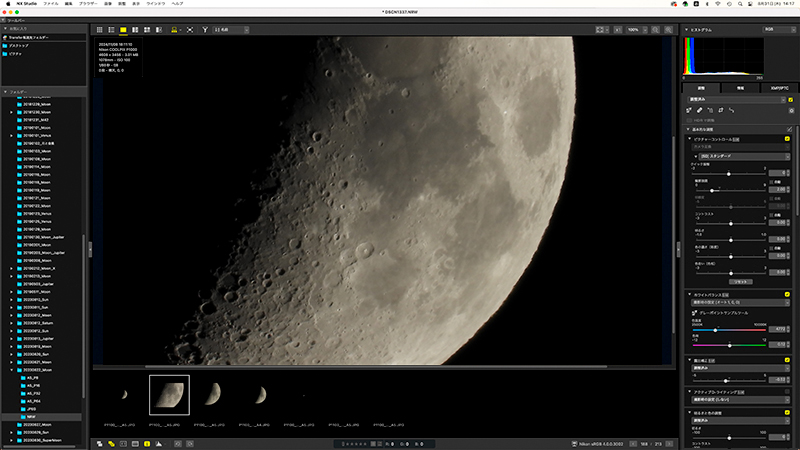800x450 pixels.
Task: Enable auto checkbox for sharpening slider
Action: (x=772, y=182)
